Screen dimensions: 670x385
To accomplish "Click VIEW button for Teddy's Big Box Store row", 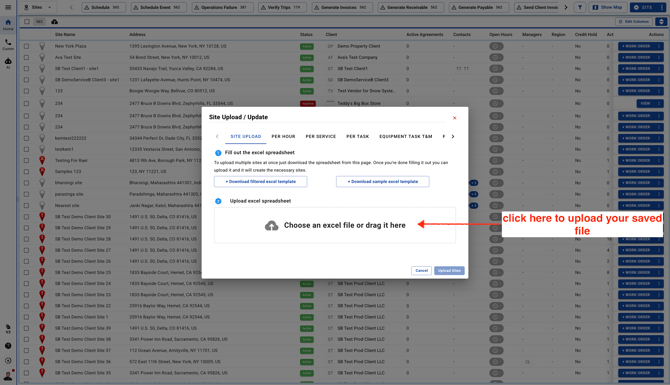I will tap(645, 103).
